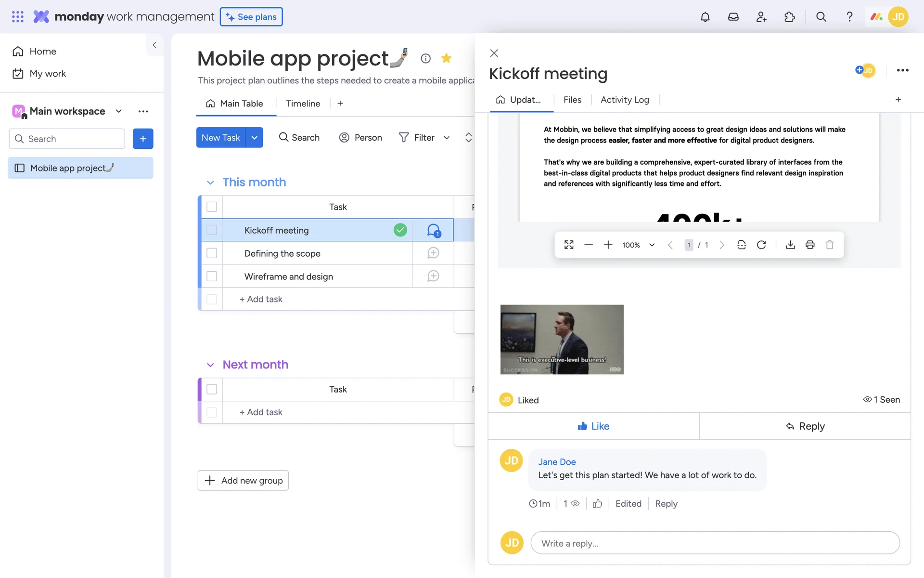The height and width of the screenshot is (578, 924).
Task: Favorite star next to board title
Action: pos(446,58)
